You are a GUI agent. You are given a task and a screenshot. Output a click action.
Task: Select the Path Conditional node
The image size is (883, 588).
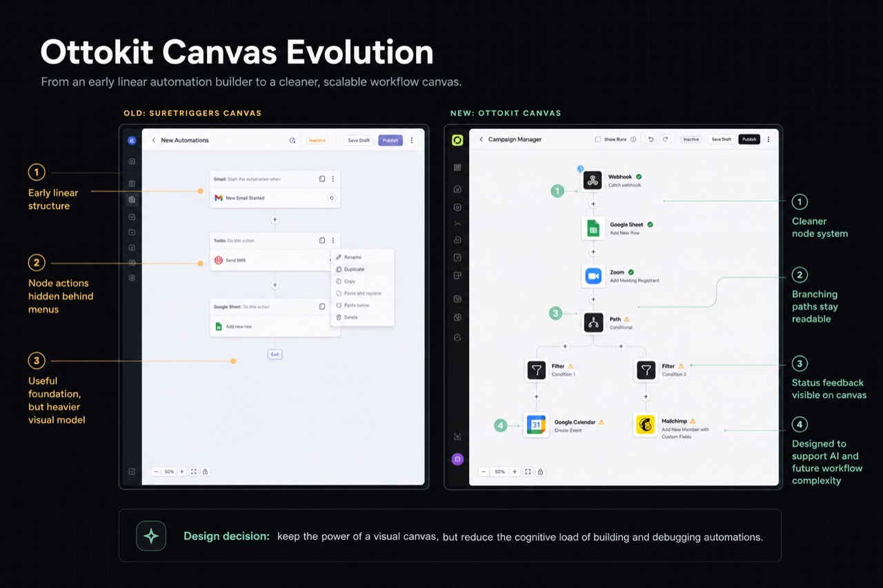click(x=593, y=323)
